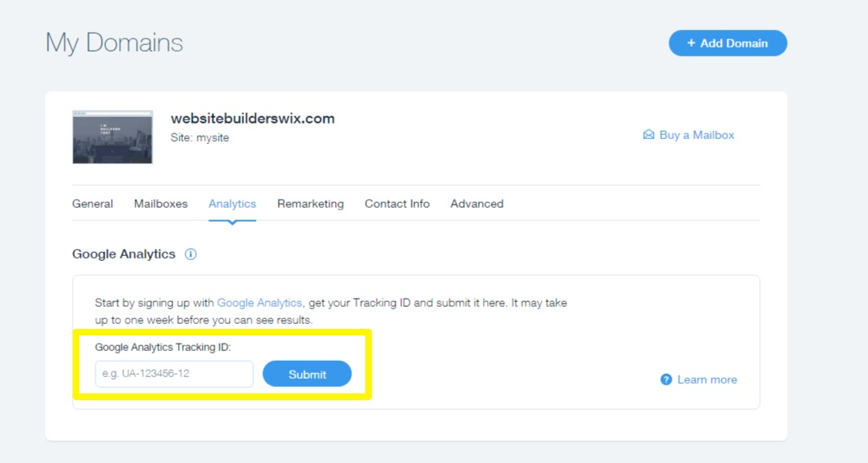Click the Learn more question mark icon

point(666,380)
